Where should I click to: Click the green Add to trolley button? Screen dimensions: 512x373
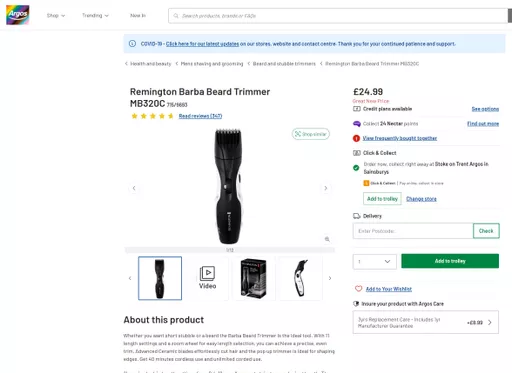450,261
